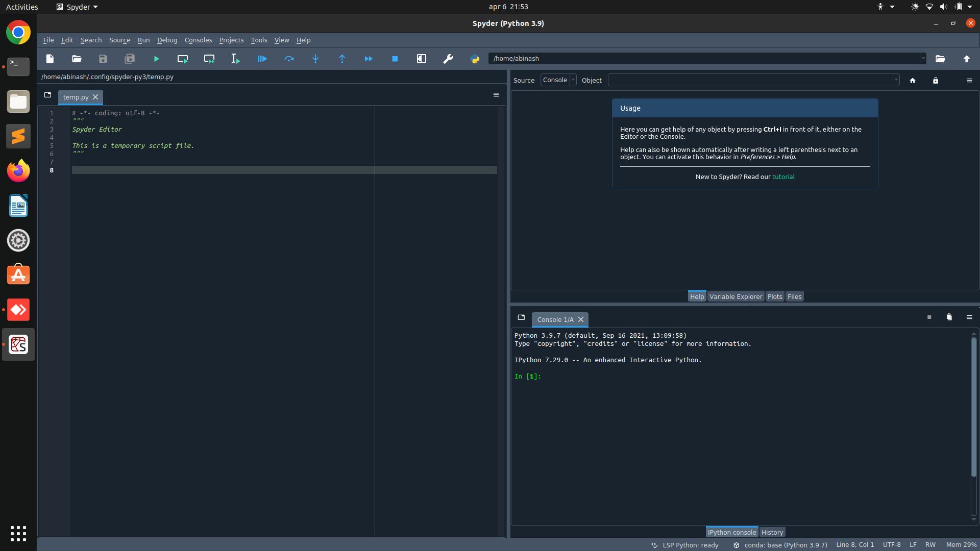Screen dimensions: 980x551
Task: Open the Consoles menu
Action: (x=198, y=40)
